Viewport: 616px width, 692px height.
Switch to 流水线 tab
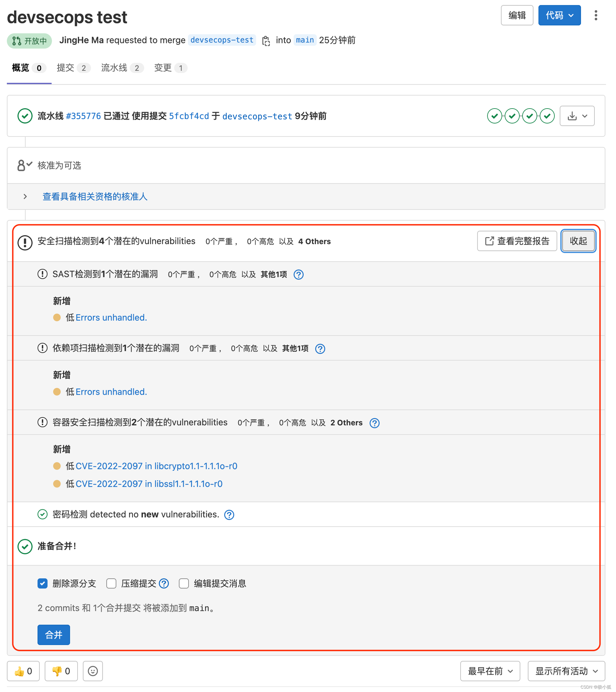pyautogui.click(x=122, y=68)
